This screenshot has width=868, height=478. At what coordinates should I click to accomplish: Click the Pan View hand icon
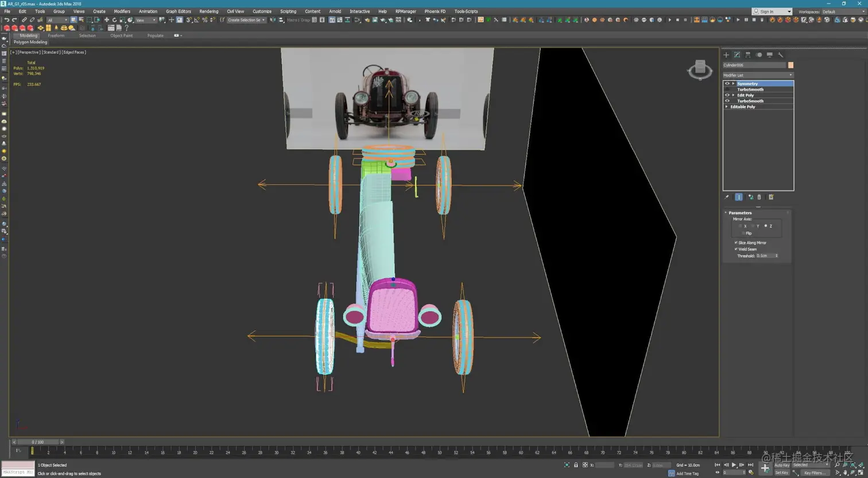(846, 473)
